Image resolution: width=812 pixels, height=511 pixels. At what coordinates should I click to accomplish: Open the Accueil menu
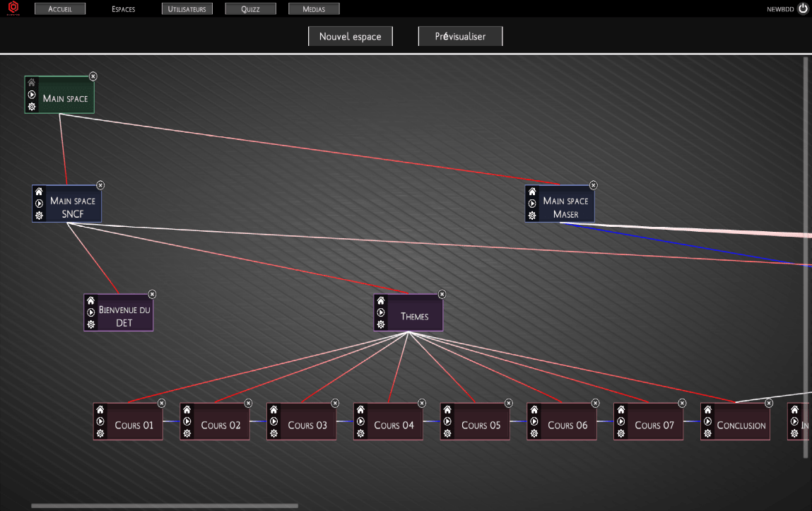pos(60,8)
